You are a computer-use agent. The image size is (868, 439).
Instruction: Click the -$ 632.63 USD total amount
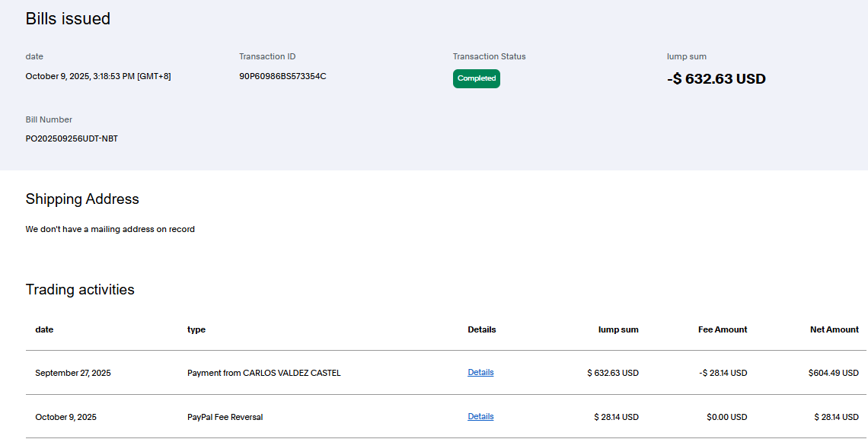(x=716, y=79)
